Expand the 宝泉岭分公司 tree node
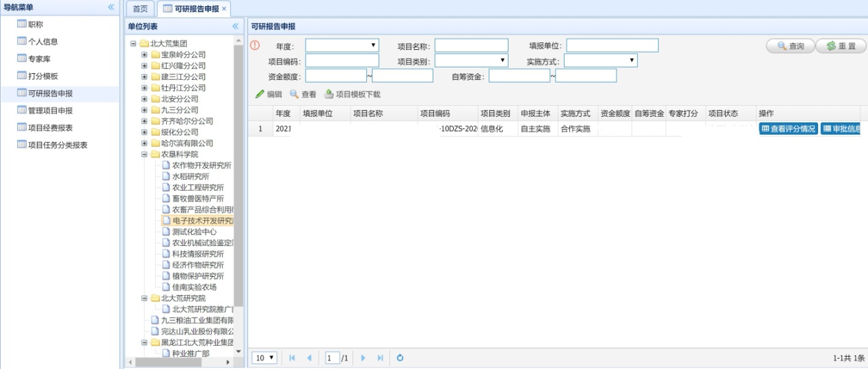868x369 pixels. pyautogui.click(x=144, y=55)
